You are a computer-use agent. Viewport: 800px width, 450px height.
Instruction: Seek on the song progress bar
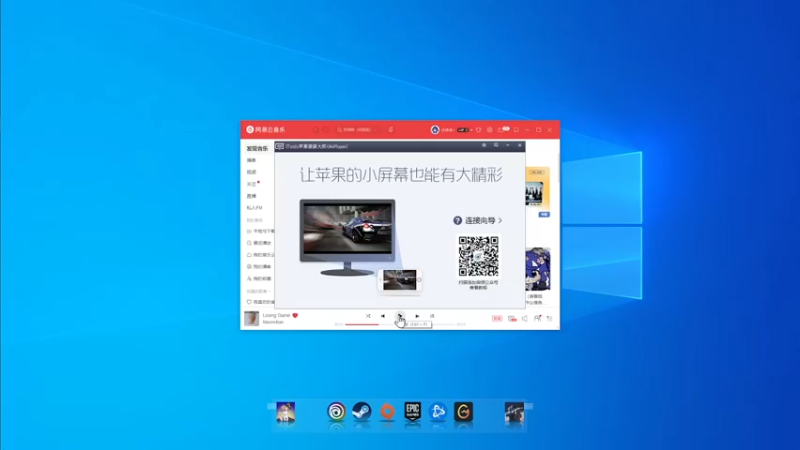pyautogui.click(x=399, y=324)
